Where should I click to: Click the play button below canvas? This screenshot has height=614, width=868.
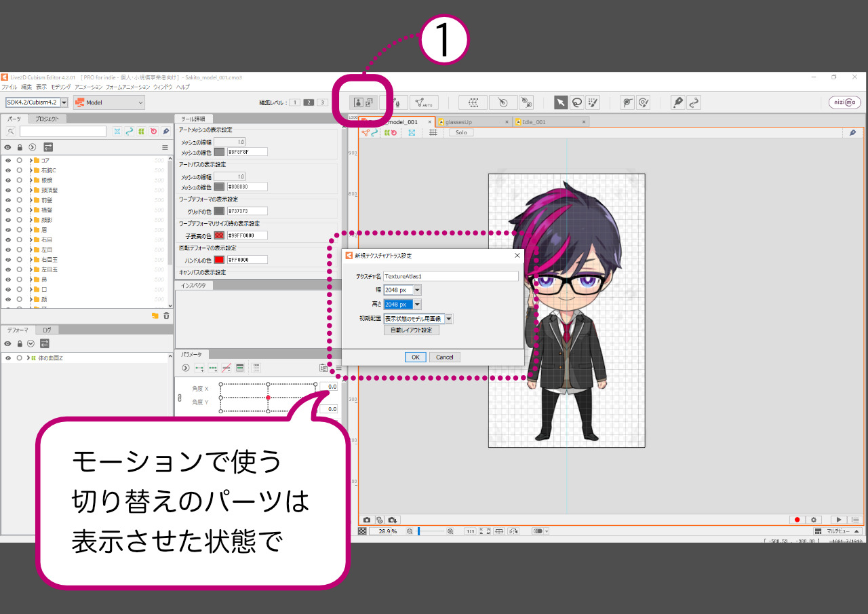(838, 520)
